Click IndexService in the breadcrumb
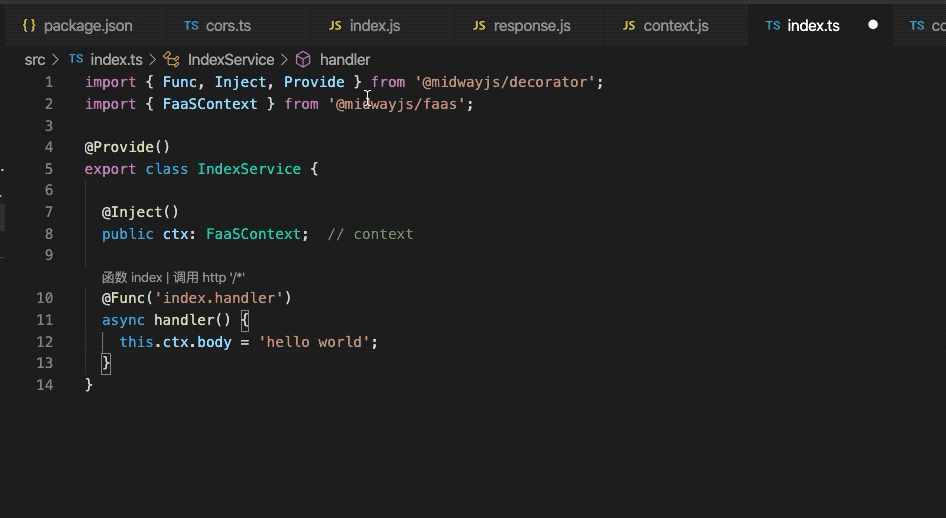The image size is (946, 518). coord(231,60)
